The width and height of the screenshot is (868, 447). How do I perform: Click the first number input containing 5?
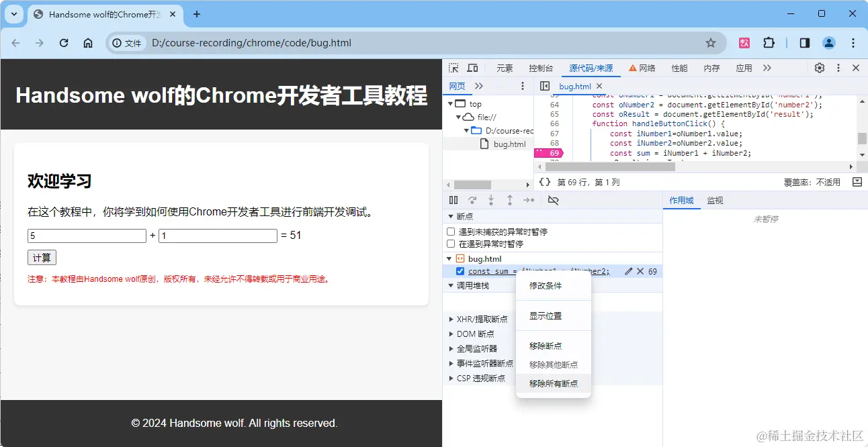click(87, 236)
